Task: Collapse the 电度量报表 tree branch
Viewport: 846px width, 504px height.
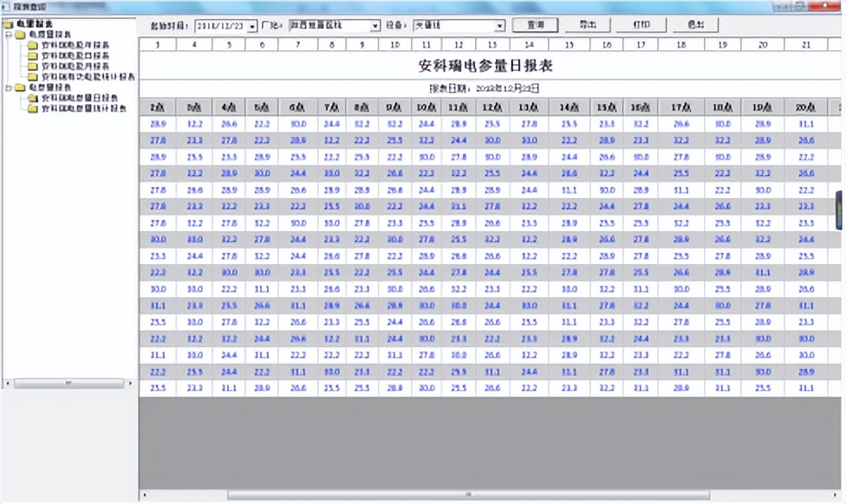Action: (9, 34)
